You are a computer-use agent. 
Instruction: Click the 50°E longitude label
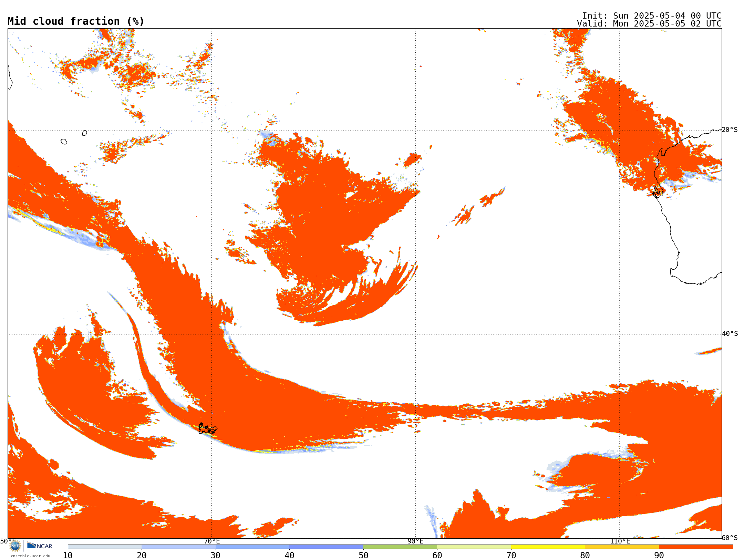coord(8,541)
